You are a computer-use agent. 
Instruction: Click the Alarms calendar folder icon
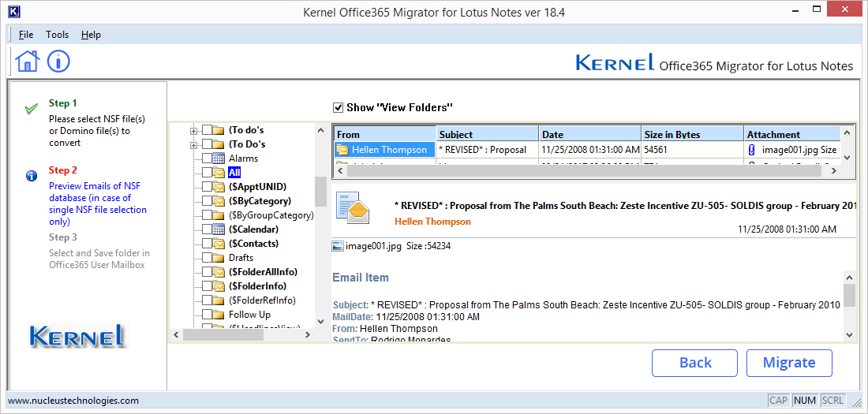[219, 159]
